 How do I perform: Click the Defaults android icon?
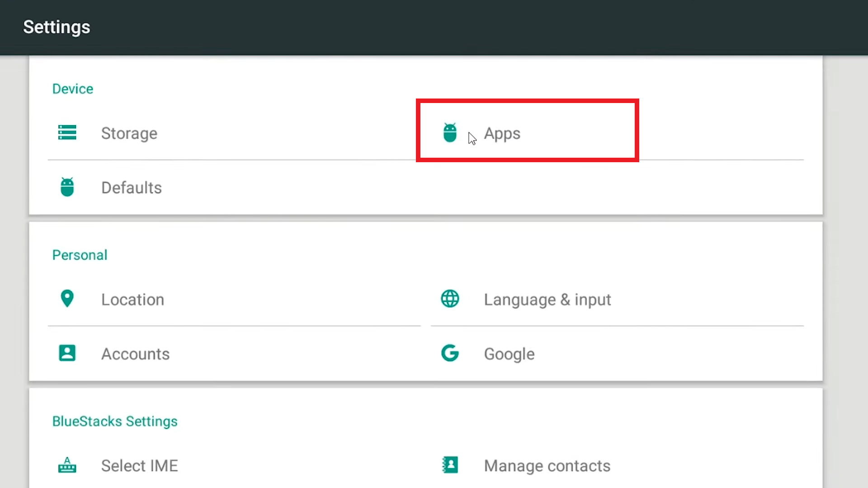[67, 187]
